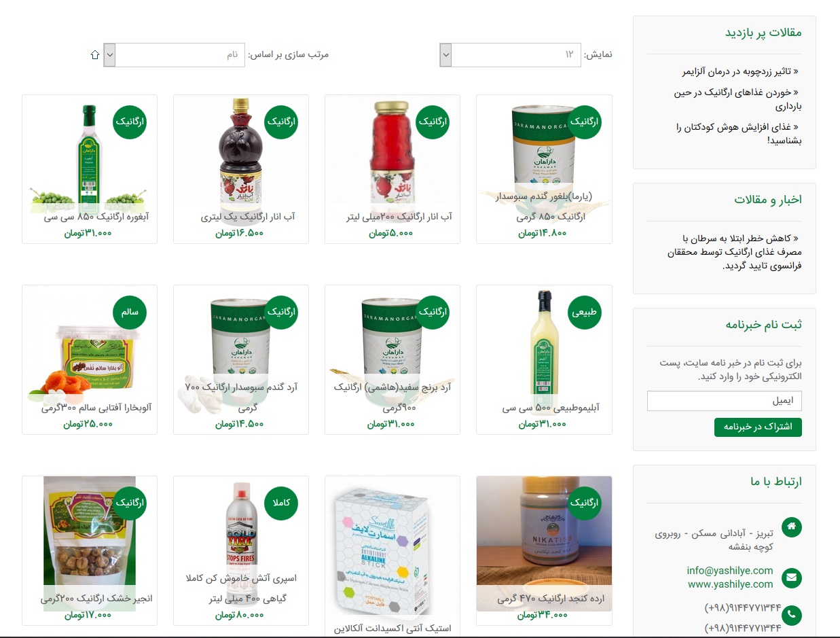Image resolution: width=840 pixels, height=638 pixels.
Task: Click the envelope email icon
Action: [x=792, y=578]
